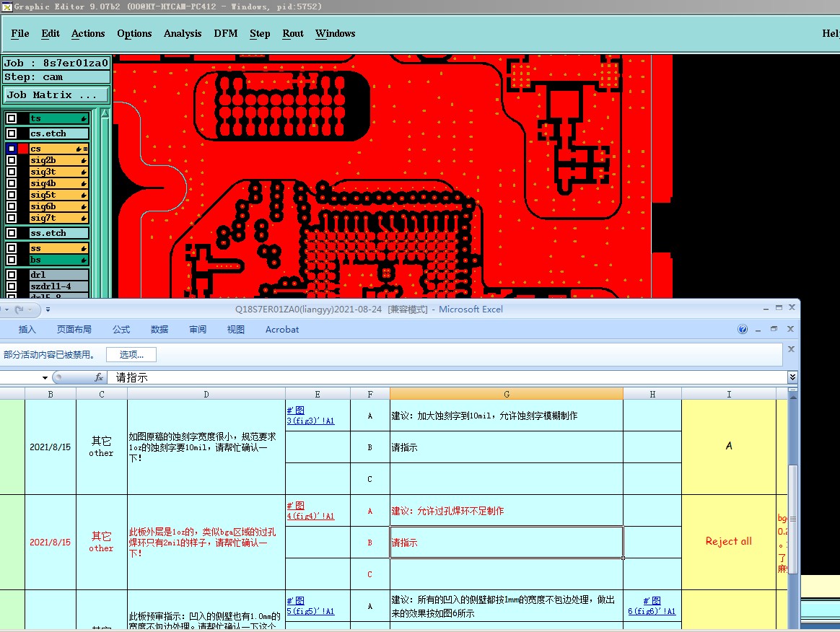Open the Rout menu
The image size is (840, 632).
293,33
